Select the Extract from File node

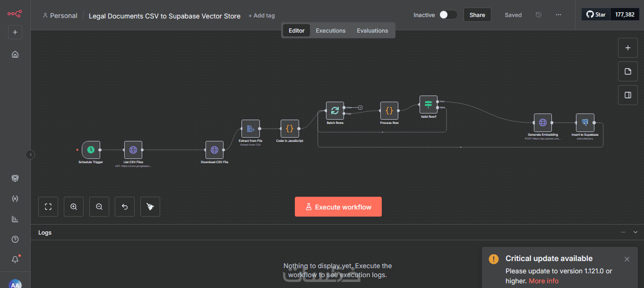[x=250, y=129]
